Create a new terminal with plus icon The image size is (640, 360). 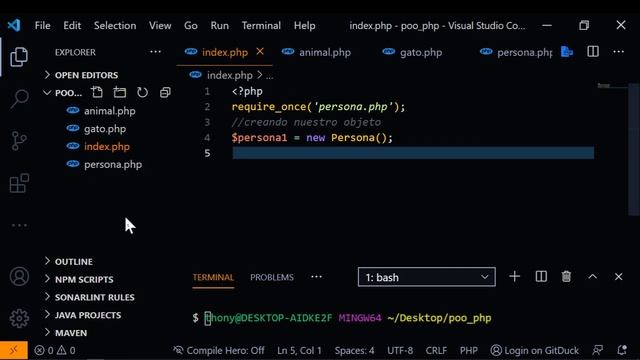point(514,277)
